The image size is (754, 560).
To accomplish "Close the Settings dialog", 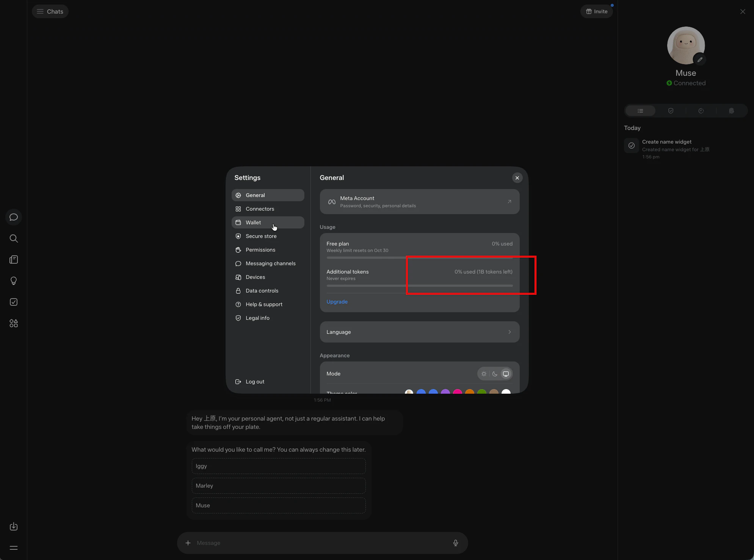I will point(517,178).
